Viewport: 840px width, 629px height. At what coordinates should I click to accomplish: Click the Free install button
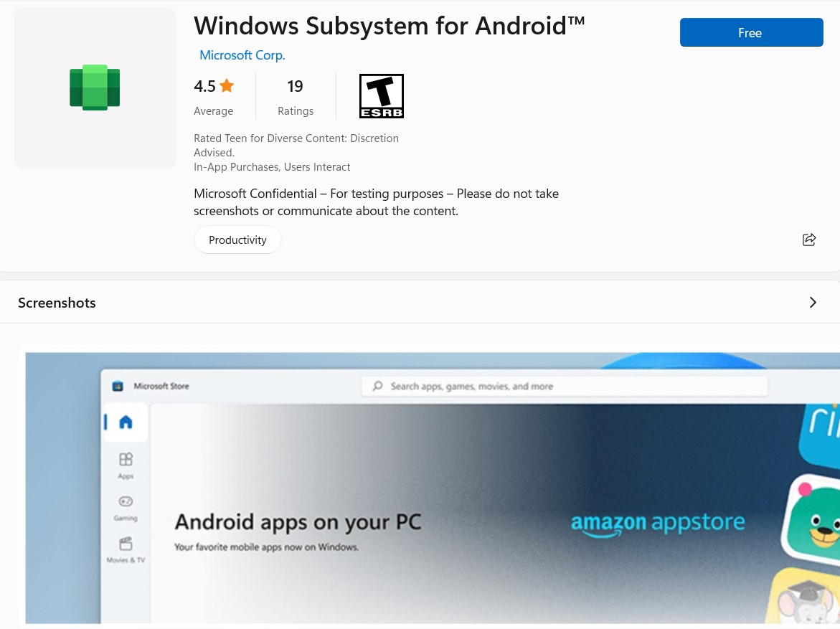pyautogui.click(x=750, y=32)
